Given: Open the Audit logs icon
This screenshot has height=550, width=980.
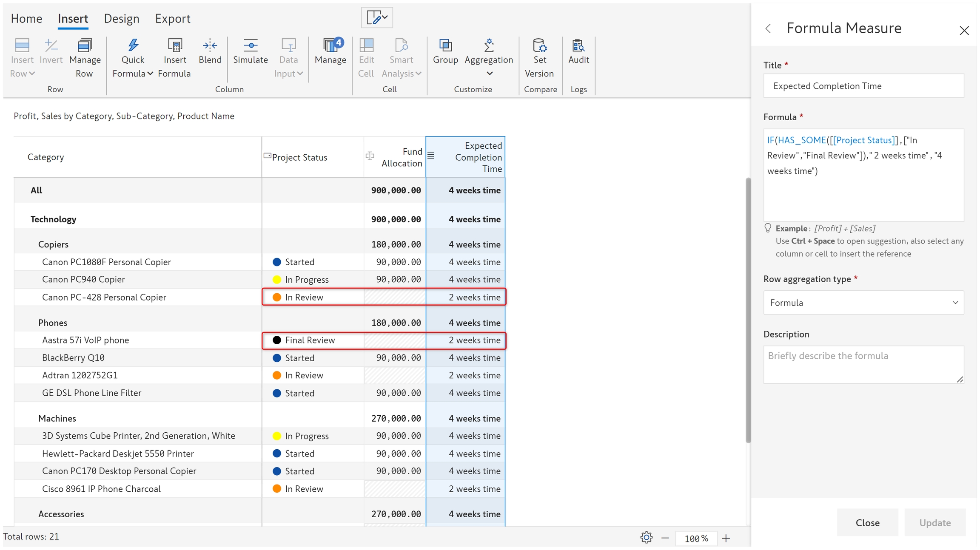Looking at the screenshot, I should tap(578, 45).
